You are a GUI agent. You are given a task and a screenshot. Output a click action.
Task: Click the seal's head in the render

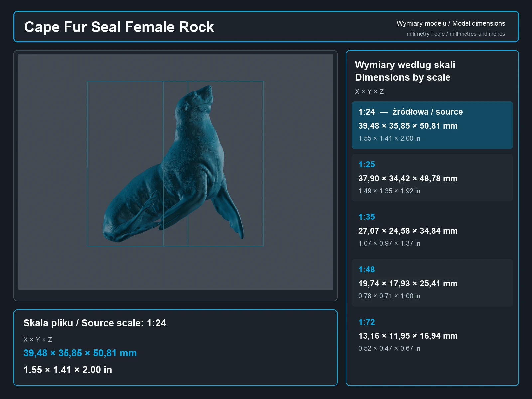(x=199, y=98)
